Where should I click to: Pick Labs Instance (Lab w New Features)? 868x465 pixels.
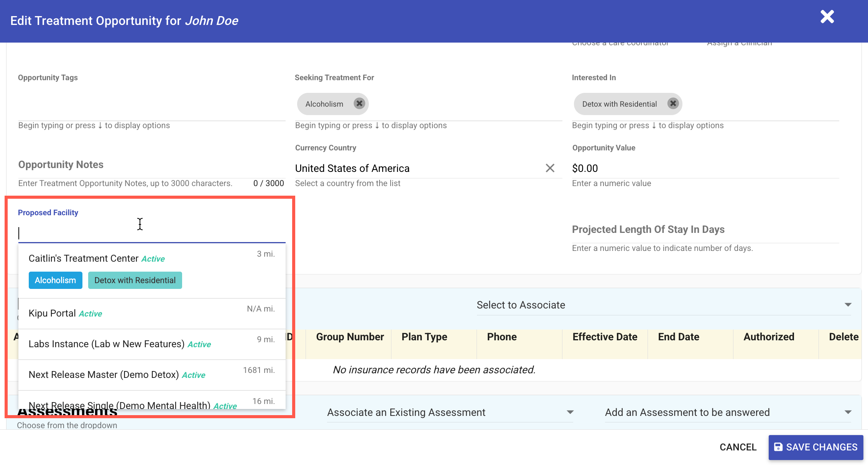107,344
